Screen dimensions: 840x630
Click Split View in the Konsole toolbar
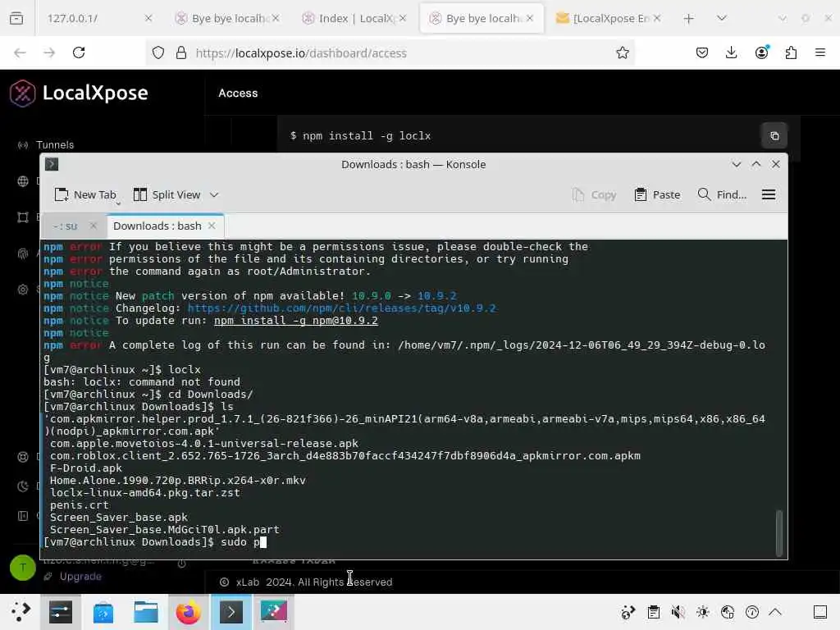point(167,195)
